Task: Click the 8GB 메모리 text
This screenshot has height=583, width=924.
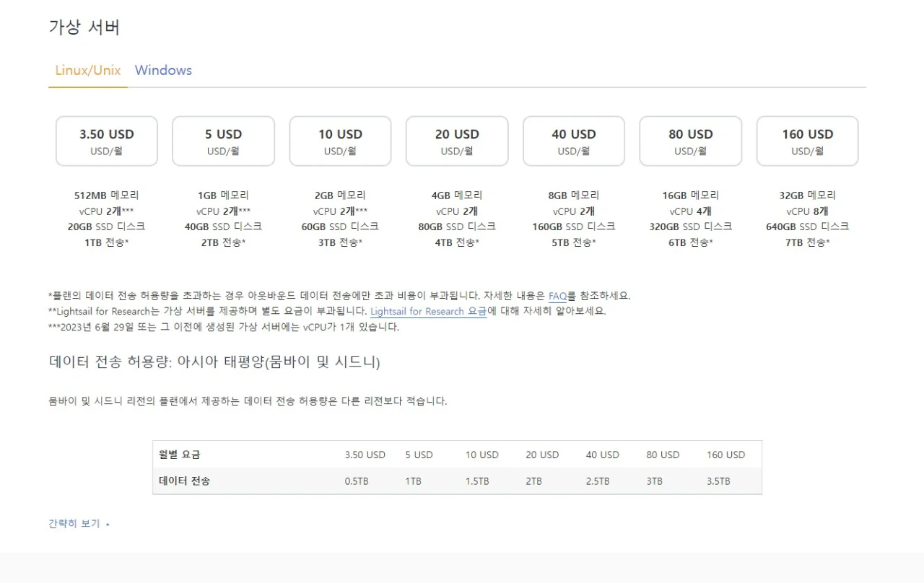Action: (x=574, y=195)
